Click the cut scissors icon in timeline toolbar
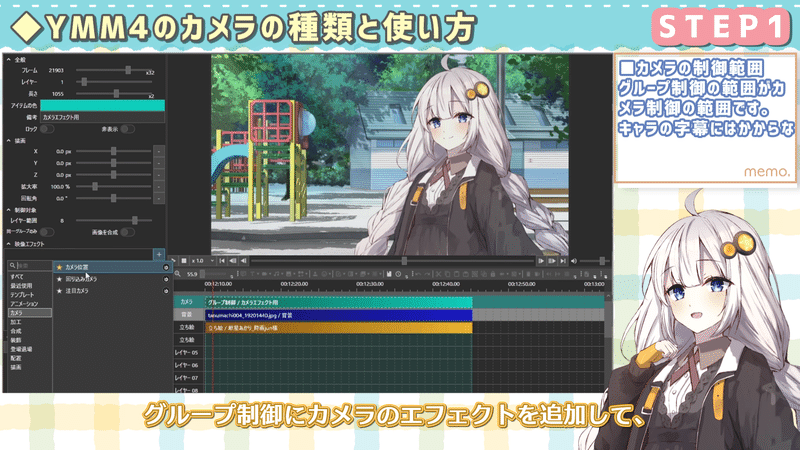This screenshot has height=450, width=800. 438,274
